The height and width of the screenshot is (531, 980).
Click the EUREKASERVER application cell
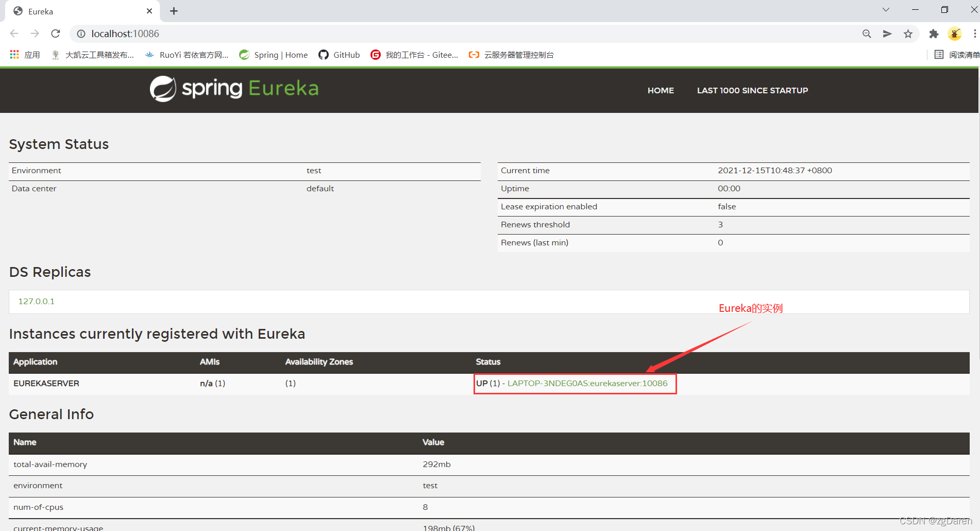tap(46, 383)
